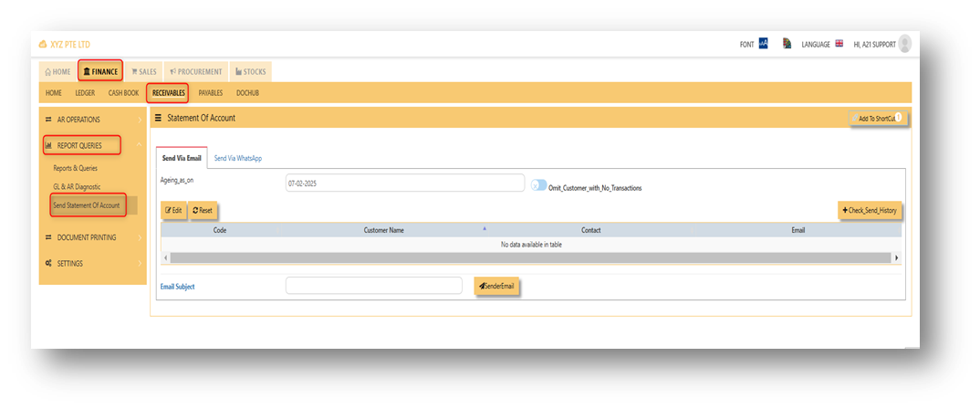Viewport: 980px width, 409px height.
Task: Collapse the Report Queries section
Action: (92, 145)
